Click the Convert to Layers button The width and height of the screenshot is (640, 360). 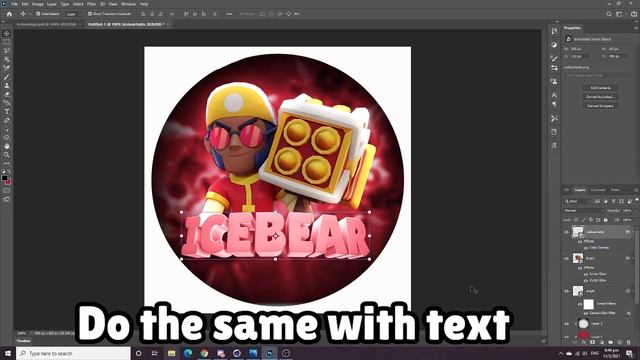(x=600, y=106)
